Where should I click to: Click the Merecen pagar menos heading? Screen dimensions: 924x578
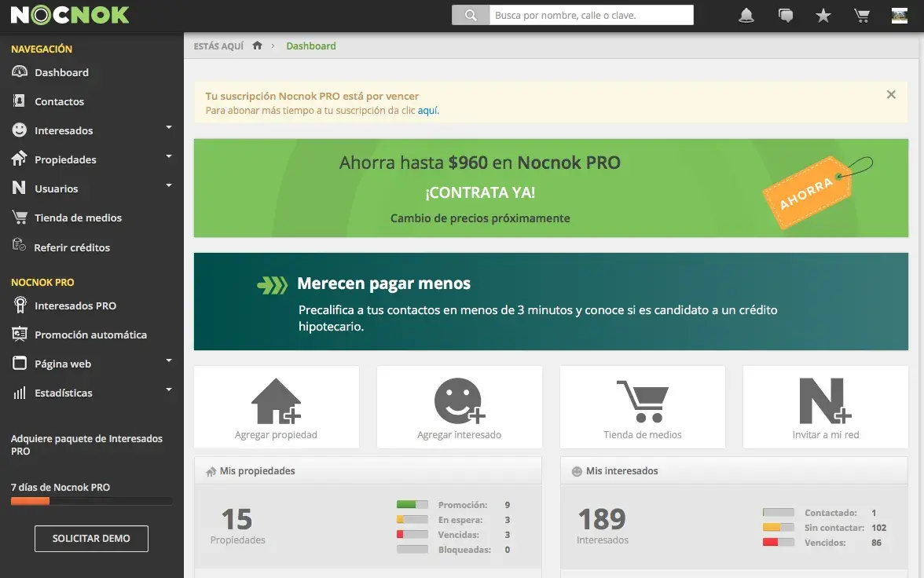383,284
